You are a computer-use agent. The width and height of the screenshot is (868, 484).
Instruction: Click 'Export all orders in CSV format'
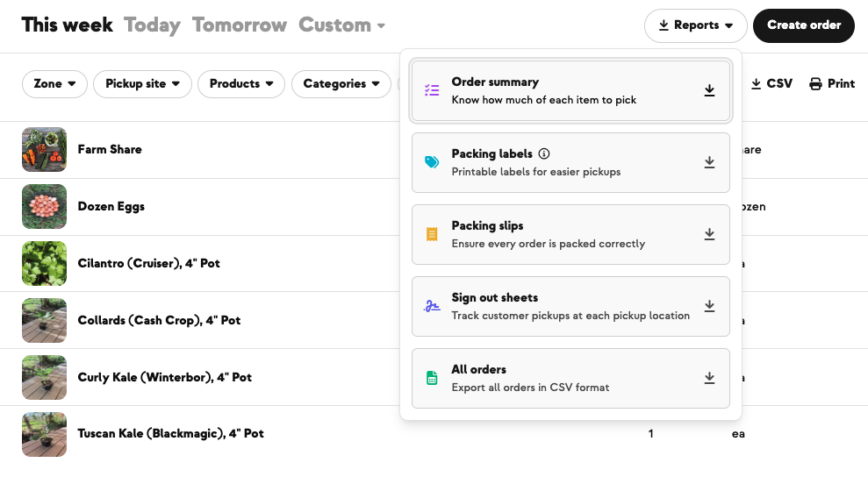pyautogui.click(x=530, y=388)
